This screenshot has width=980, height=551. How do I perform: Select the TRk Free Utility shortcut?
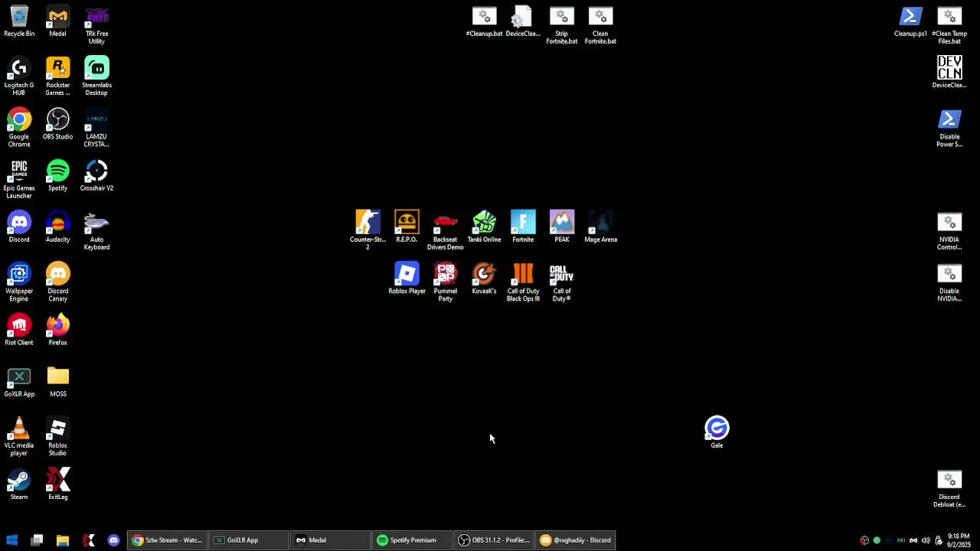pos(96,25)
